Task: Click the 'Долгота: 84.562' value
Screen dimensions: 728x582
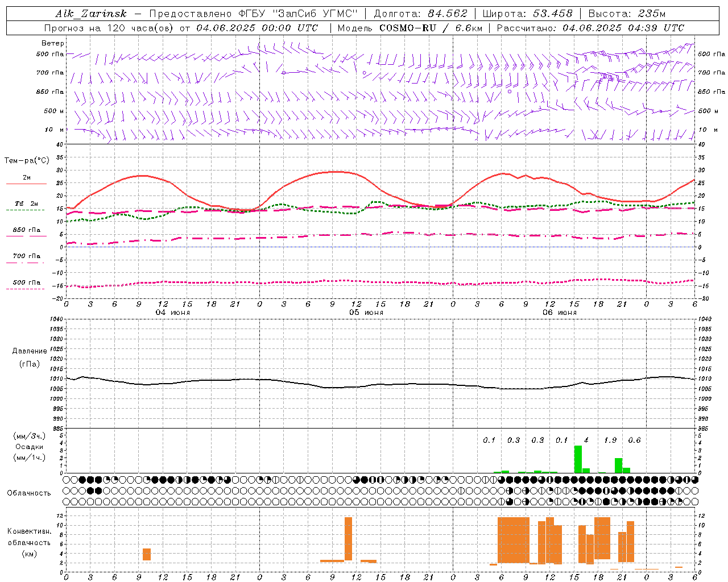Action: pyautogui.click(x=420, y=14)
